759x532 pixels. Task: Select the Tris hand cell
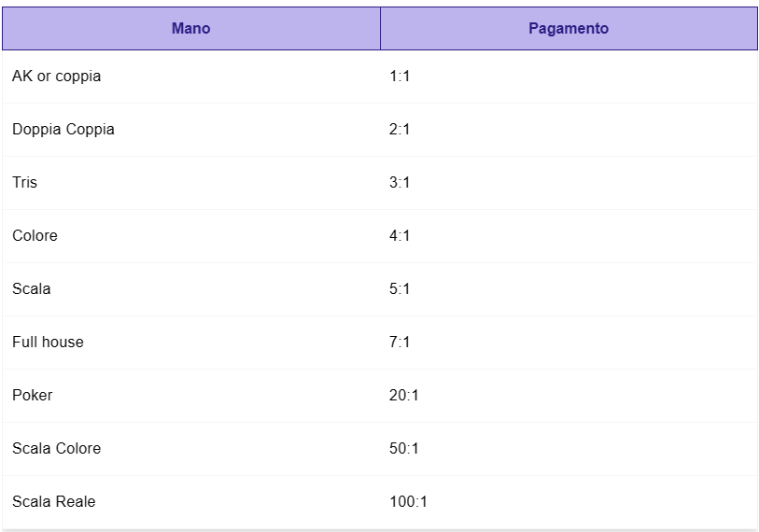tap(191, 183)
